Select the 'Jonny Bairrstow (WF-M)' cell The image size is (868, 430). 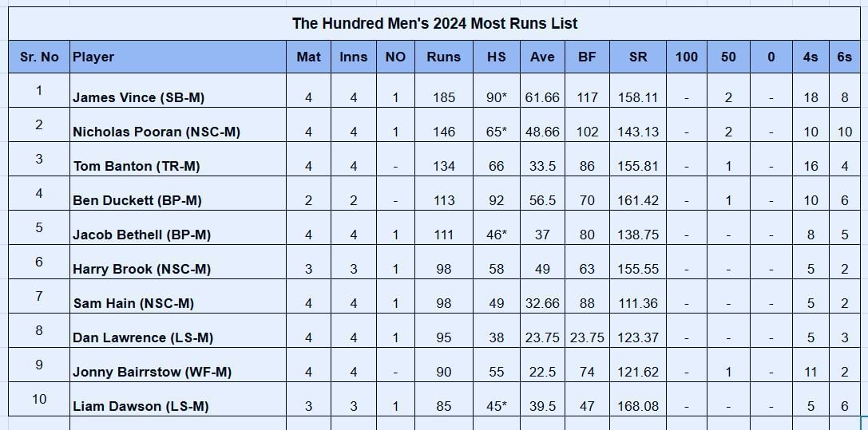pos(152,372)
